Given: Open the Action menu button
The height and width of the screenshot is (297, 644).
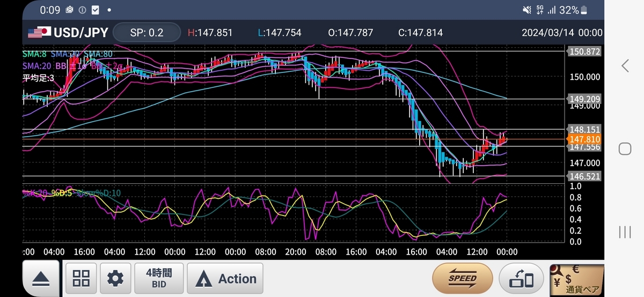Looking at the screenshot, I should tap(225, 278).
